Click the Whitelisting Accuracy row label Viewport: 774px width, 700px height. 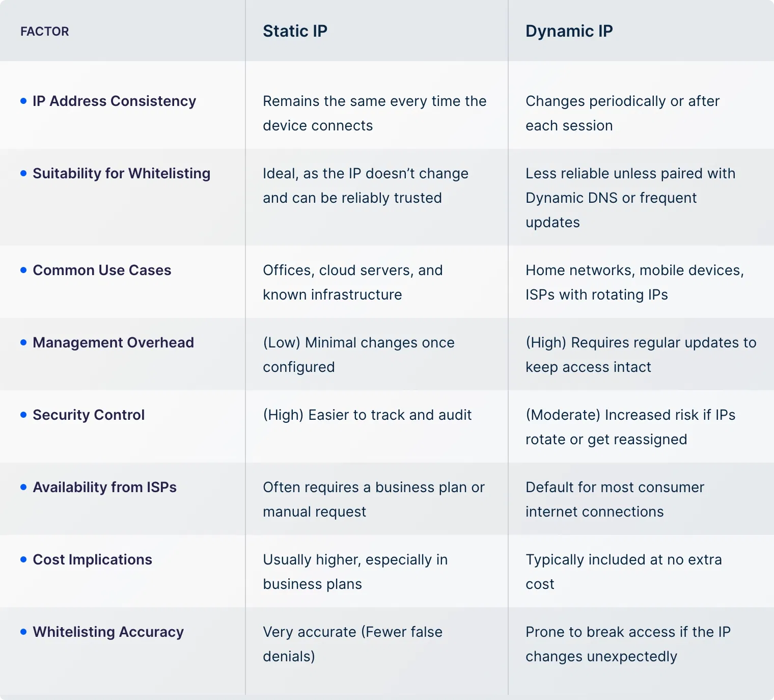pos(108,632)
